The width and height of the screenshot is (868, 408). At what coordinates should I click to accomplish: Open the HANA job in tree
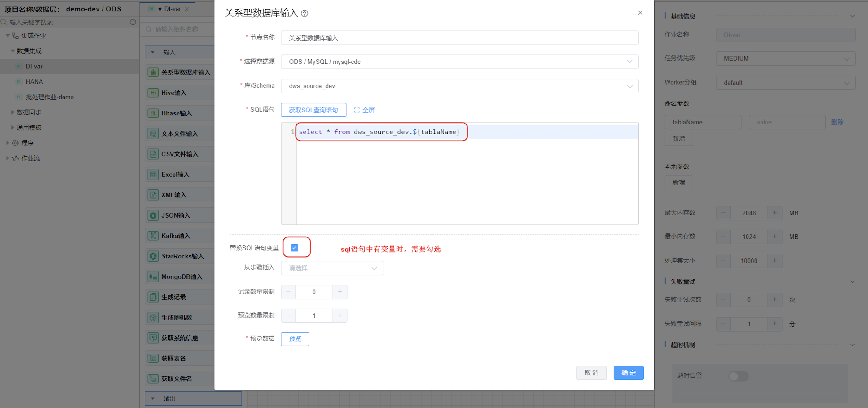pos(34,81)
